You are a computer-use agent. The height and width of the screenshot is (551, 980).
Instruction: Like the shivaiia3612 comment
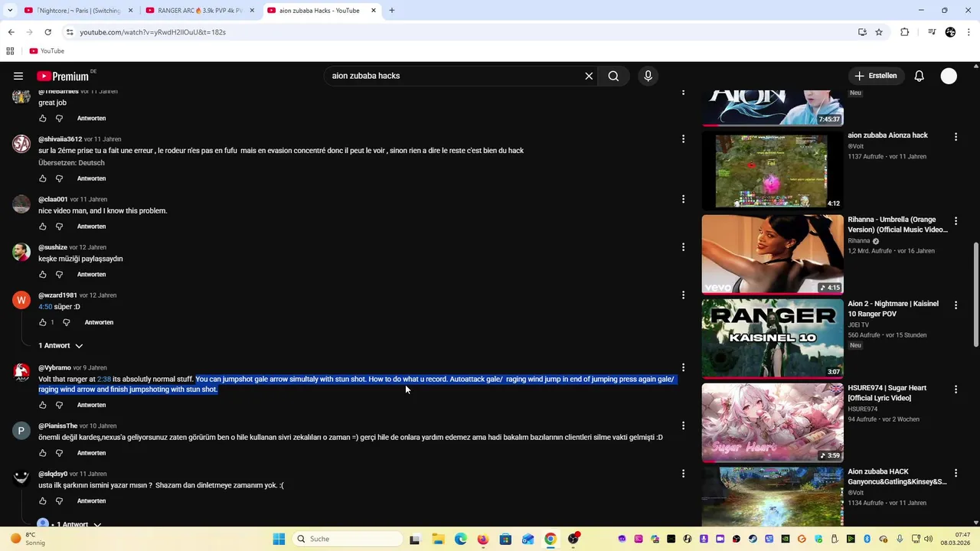43,178
